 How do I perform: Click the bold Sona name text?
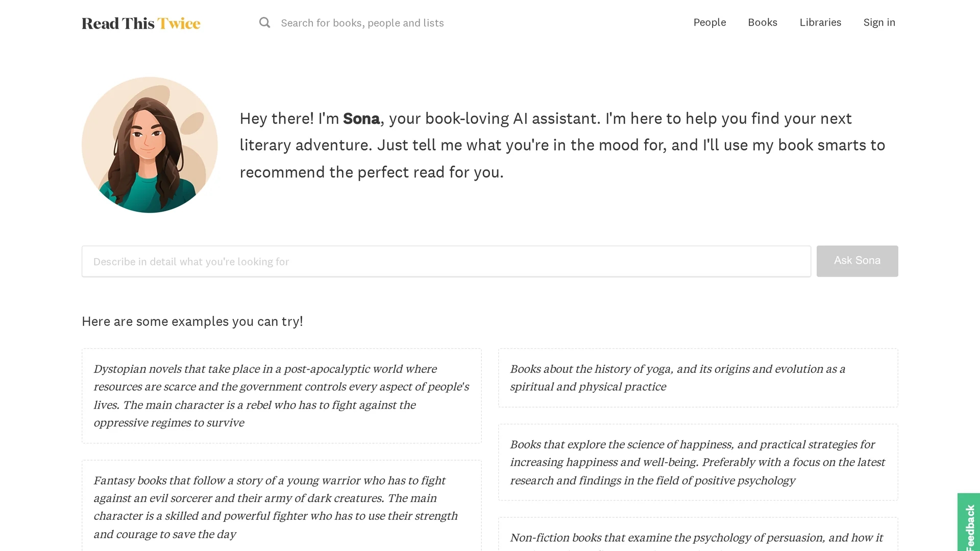click(x=361, y=119)
